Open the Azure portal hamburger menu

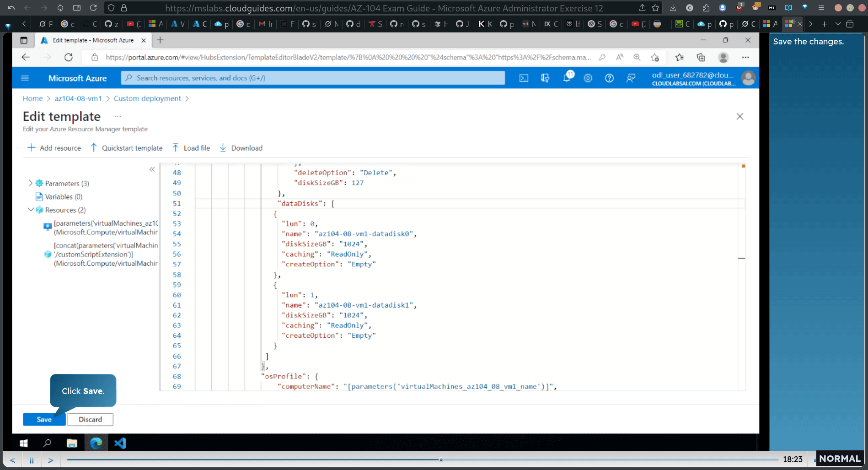point(25,78)
